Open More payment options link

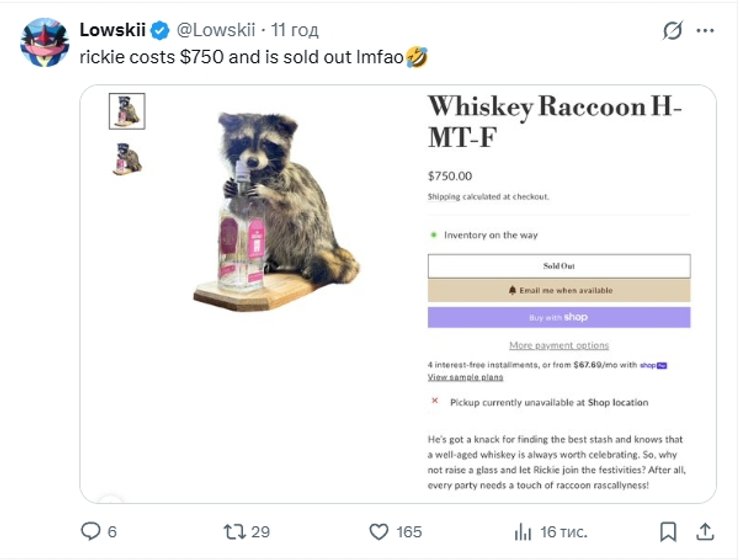[559, 345]
